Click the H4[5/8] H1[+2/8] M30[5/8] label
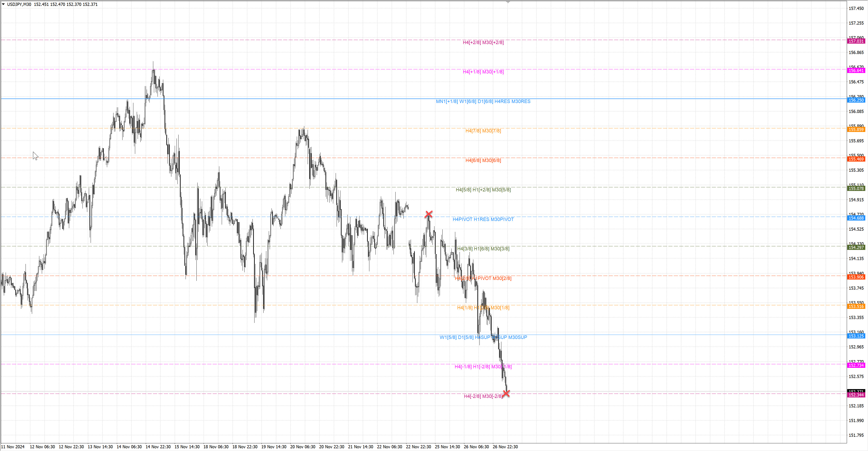 pos(483,190)
